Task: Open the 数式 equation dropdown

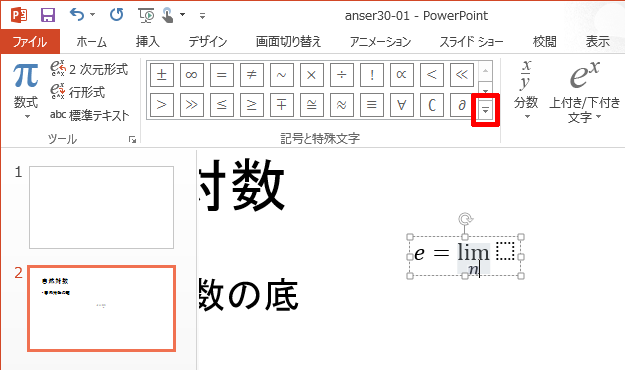Action: click(x=26, y=91)
